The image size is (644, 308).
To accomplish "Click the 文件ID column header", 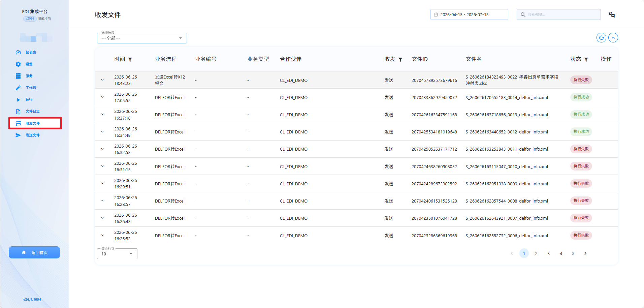I will [420, 59].
